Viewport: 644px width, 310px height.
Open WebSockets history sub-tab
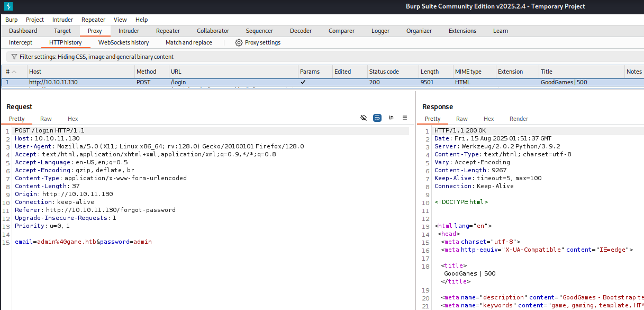point(123,42)
